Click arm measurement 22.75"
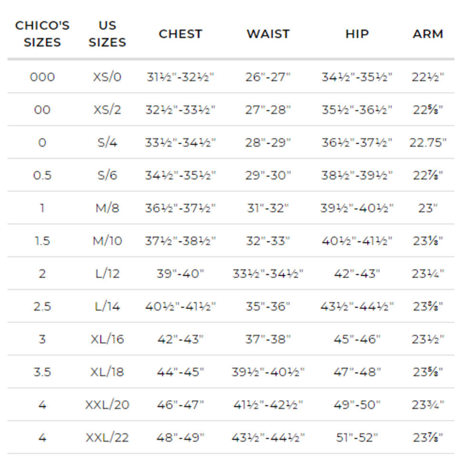This screenshot has width=476, height=476. coord(428,143)
